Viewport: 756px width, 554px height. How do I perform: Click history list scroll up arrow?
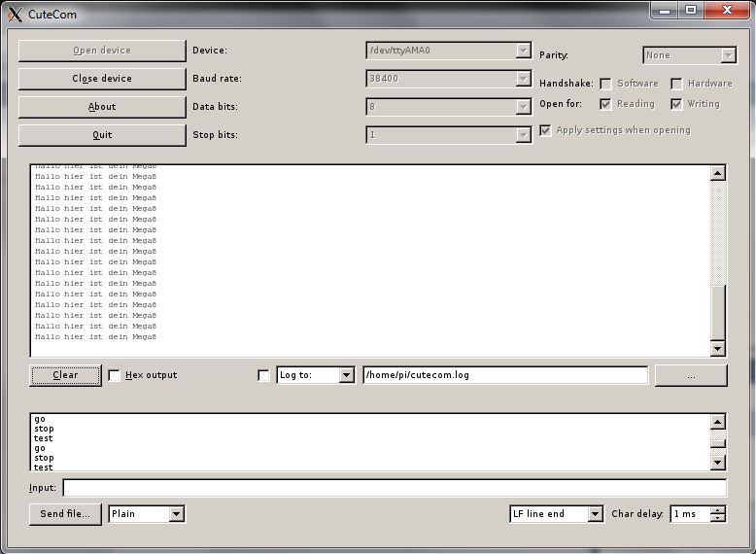tap(718, 423)
